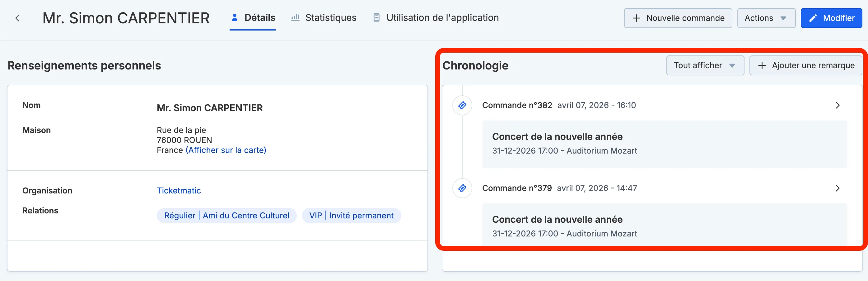Click Ajouter une remarque button
Image resolution: width=868 pixels, height=281 pixels.
806,65
